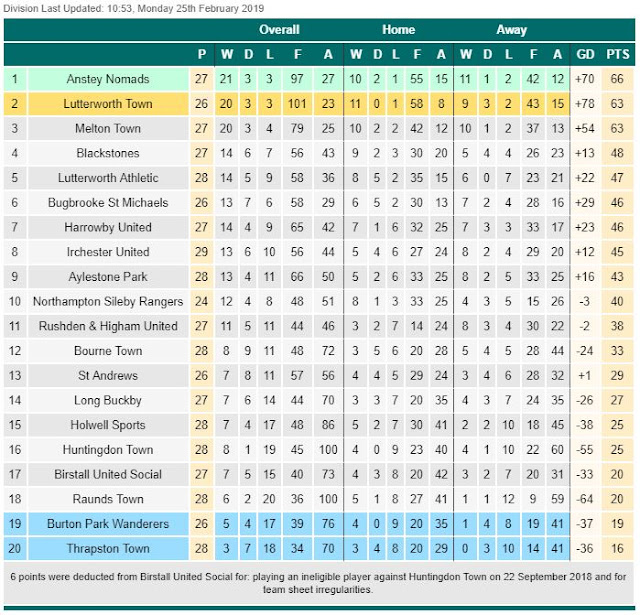Open the Lutterworth Town team link

click(x=107, y=104)
